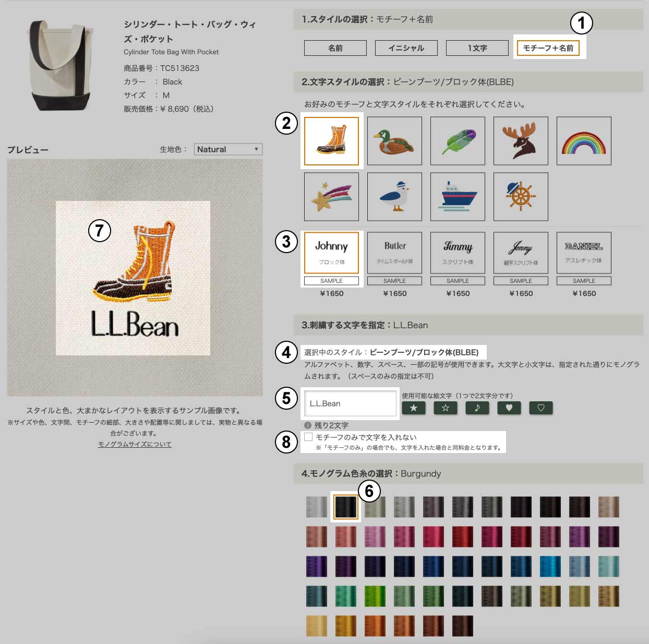The height and width of the screenshot is (644, 649).
Task: Choose the Butler タイムズ・ボールド体 font style
Action: tap(394, 253)
